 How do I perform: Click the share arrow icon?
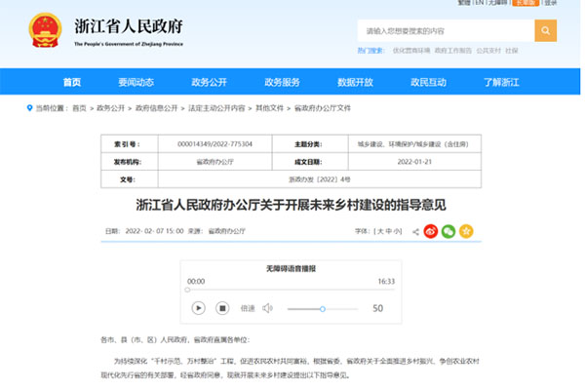415,232
